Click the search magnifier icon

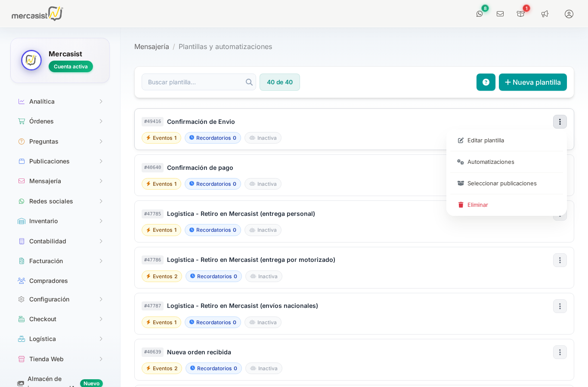[249, 82]
